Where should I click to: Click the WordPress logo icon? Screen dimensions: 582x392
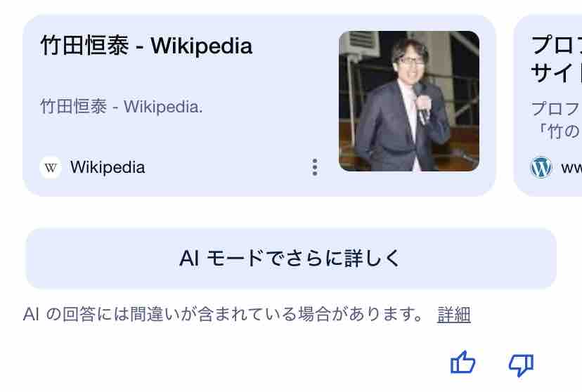tap(541, 167)
